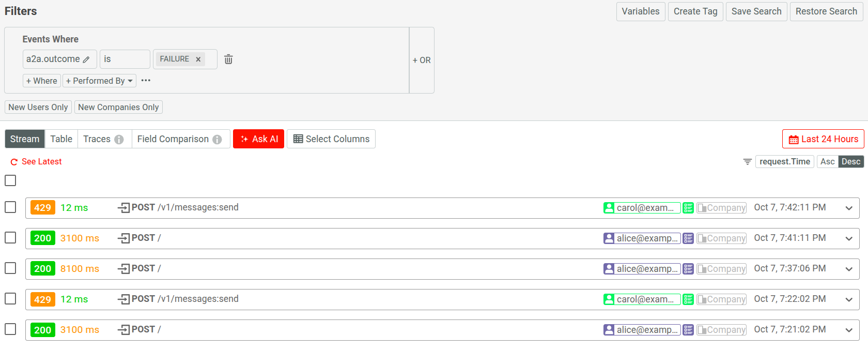Screen dimensions: 868x350
Task: Open the Last 24 Hours date range picker
Action: click(x=823, y=139)
